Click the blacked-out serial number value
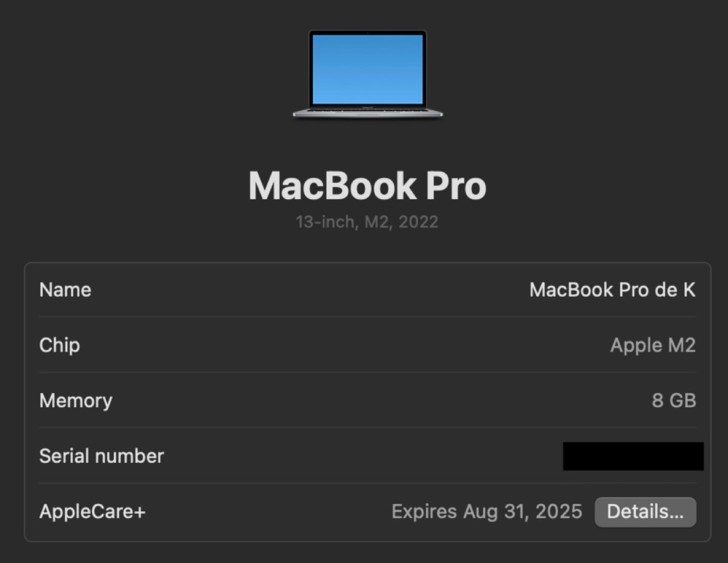This screenshot has width=728, height=563. pos(633,456)
